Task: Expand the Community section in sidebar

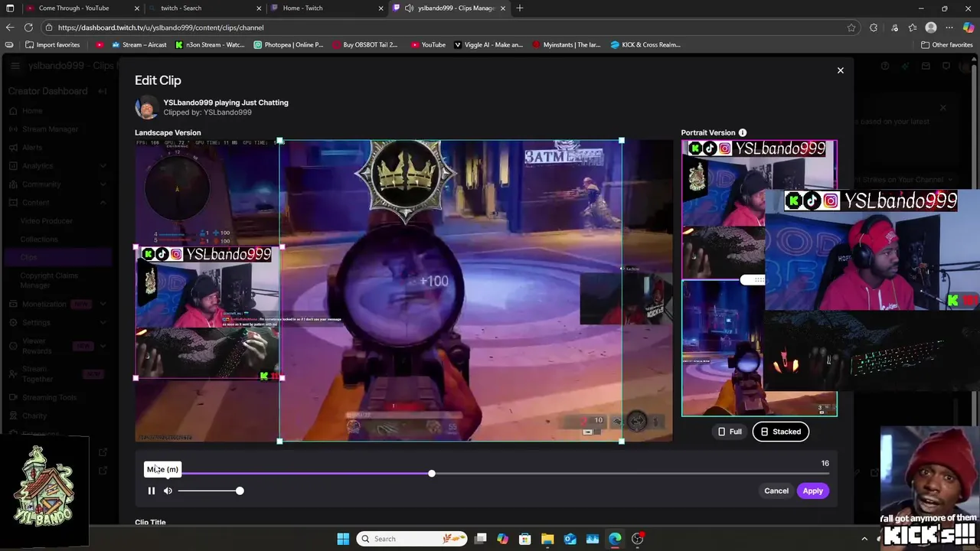Action: tap(103, 184)
